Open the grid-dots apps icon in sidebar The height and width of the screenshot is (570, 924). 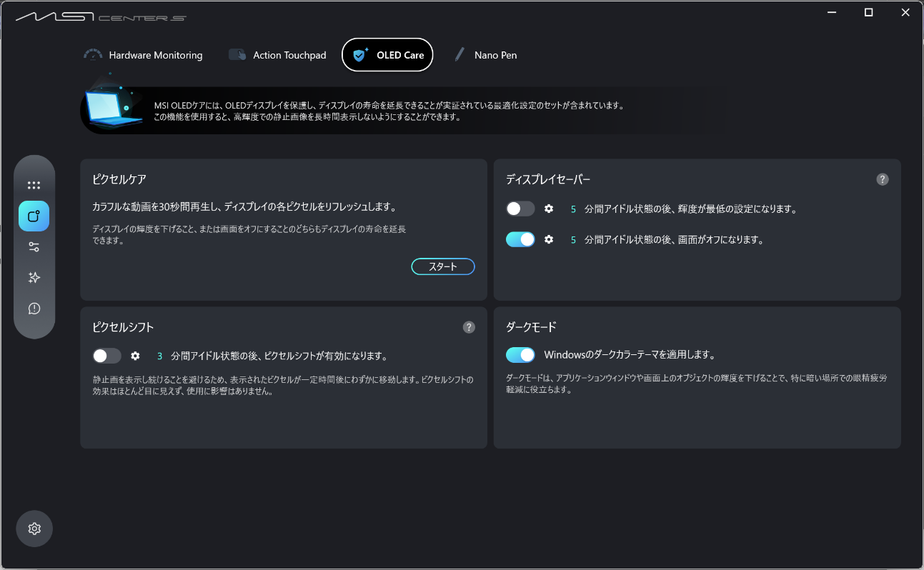pyautogui.click(x=34, y=185)
